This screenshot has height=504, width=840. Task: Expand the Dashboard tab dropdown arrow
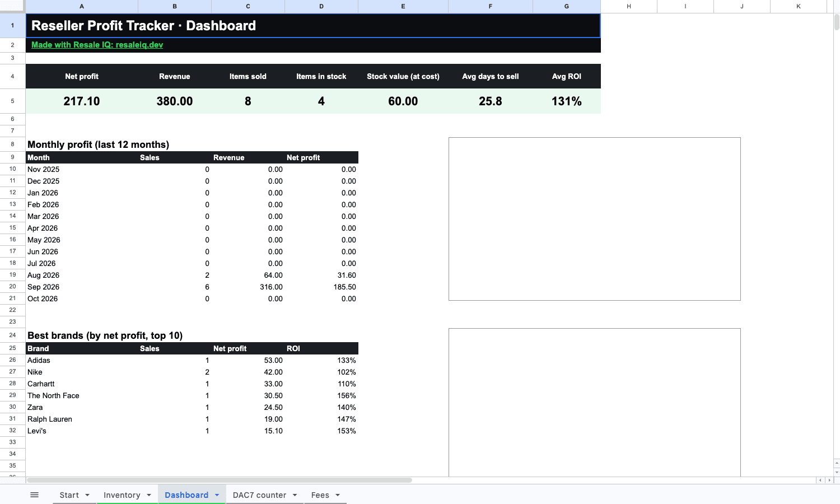[217, 495]
